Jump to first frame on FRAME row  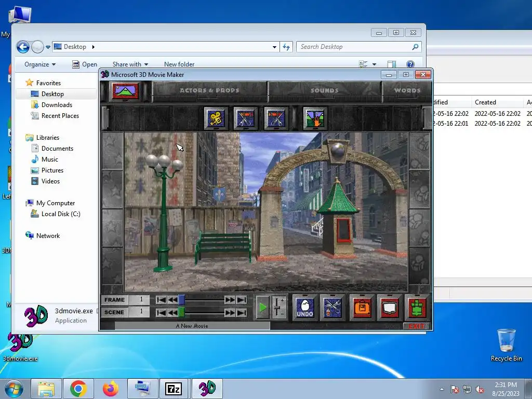click(x=161, y=300)
